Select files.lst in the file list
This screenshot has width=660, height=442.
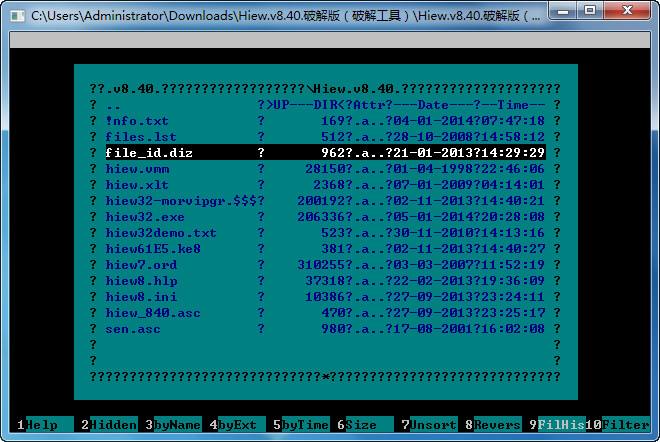[x=325, y=137]
